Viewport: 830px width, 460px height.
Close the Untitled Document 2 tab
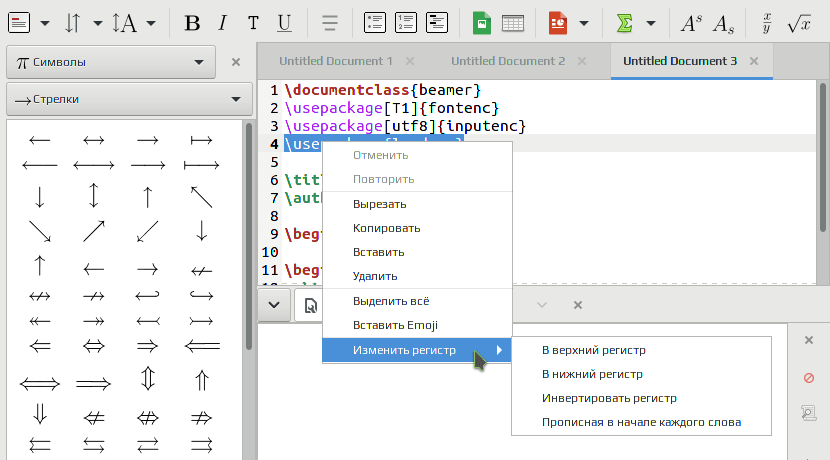[x=582, y=61]
